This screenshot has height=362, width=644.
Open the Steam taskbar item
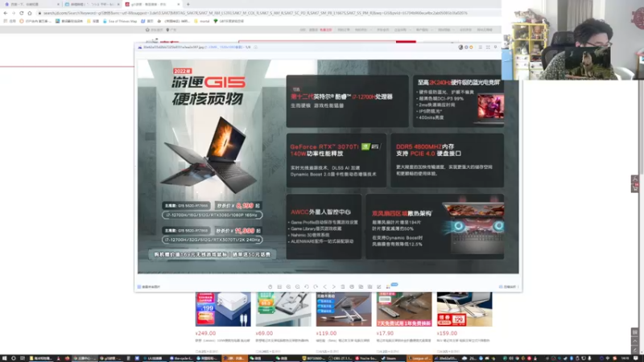coord(390,358)
